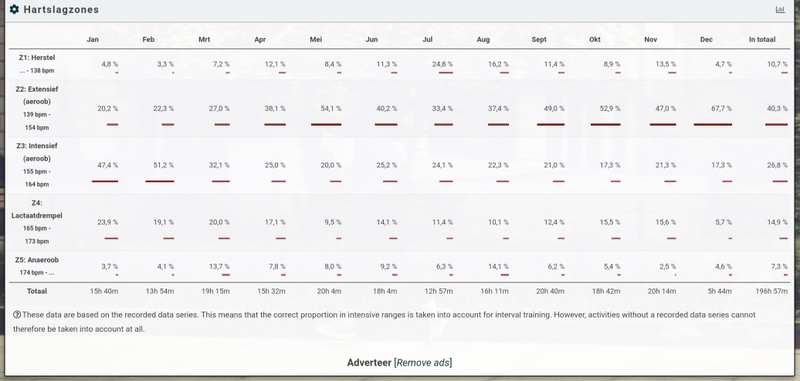Select the Sept column header
Image resolution: width=800 pixels, height=381 pixels.
(x=539, y=39)
